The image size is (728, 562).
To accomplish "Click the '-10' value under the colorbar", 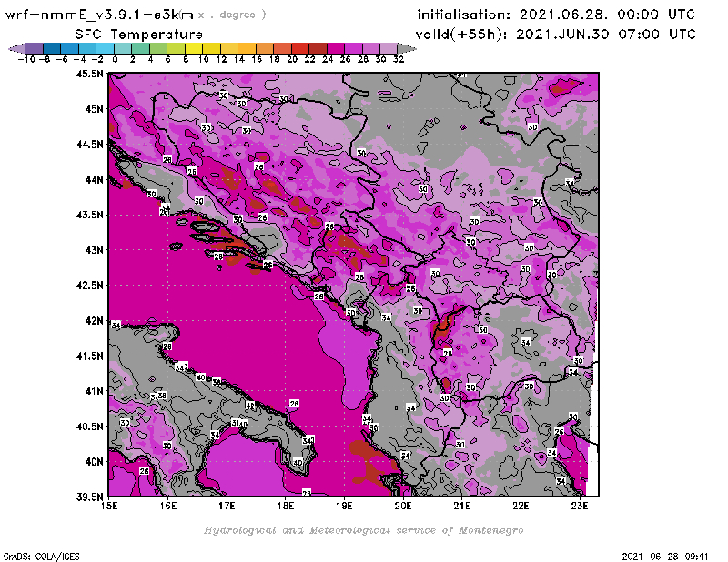I will pyautogui.click(x=25, y=59).
